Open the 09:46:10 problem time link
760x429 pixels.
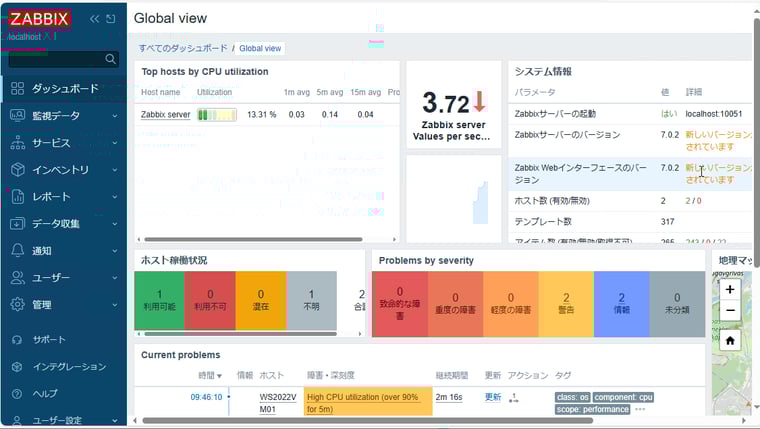tap(206, 397)
